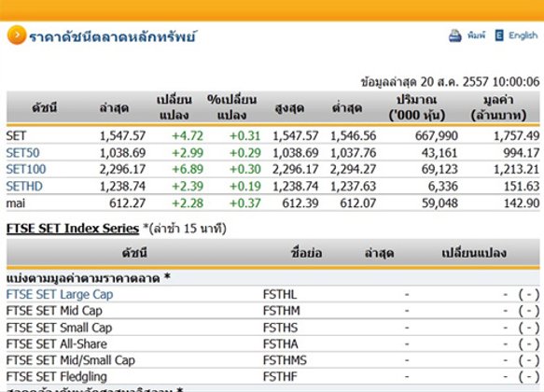544x392 pixels.
Task: Select SET100 percent change +0.30
Action: coord(244,169)
